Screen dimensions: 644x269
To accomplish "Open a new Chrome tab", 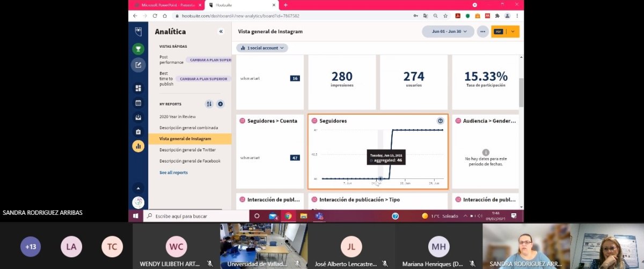I will [x=286, y=5].
